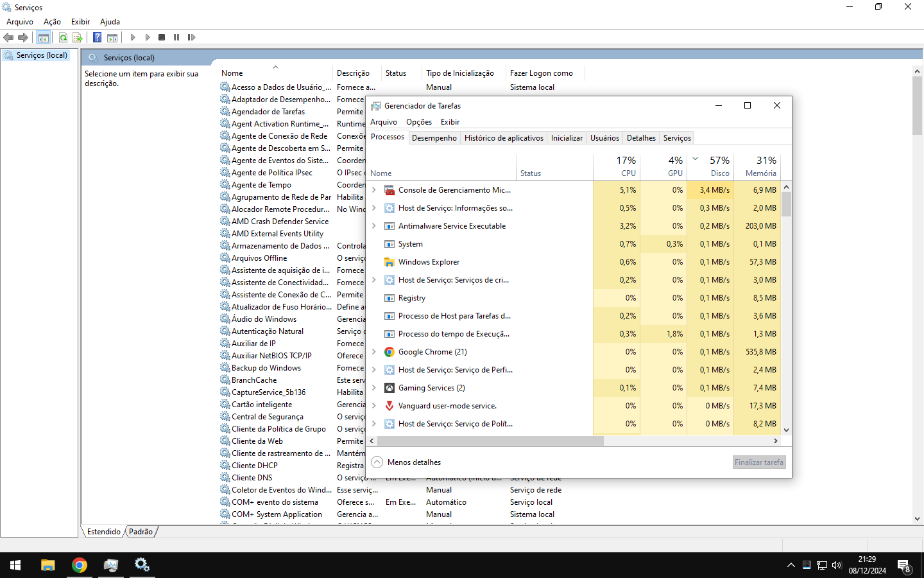Image resolution: width=924 pixels, height=578 pixels.
Task: Expand Host de Serviço: Serviços de cri... group
Action: (x=374, y=280)
